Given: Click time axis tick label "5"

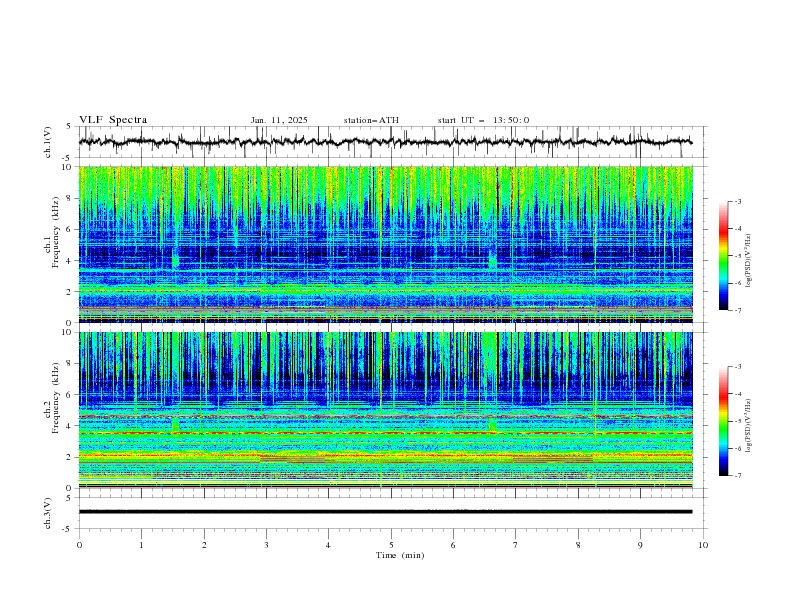Looking at the screenshot, I should pyautogui.click(x=391, y=545).
